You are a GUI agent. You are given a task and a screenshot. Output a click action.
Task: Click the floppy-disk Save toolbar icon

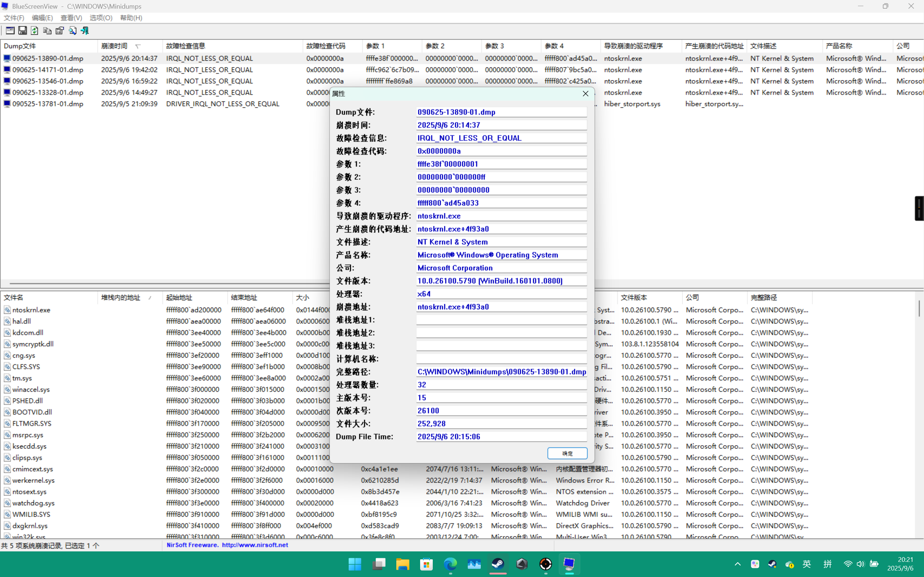click(x=22, y=31)
